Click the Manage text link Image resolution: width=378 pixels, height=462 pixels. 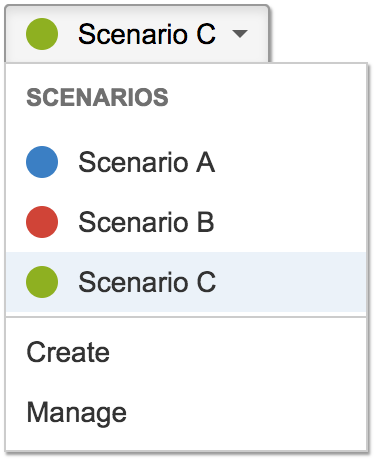(x=77, y=413)
